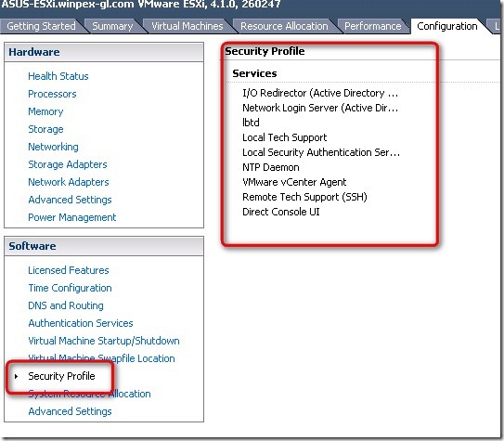Open Virtual Machine Startup/Shutdown settings
Viewport: 504px width, 441px height.
[x=104, y=341]
